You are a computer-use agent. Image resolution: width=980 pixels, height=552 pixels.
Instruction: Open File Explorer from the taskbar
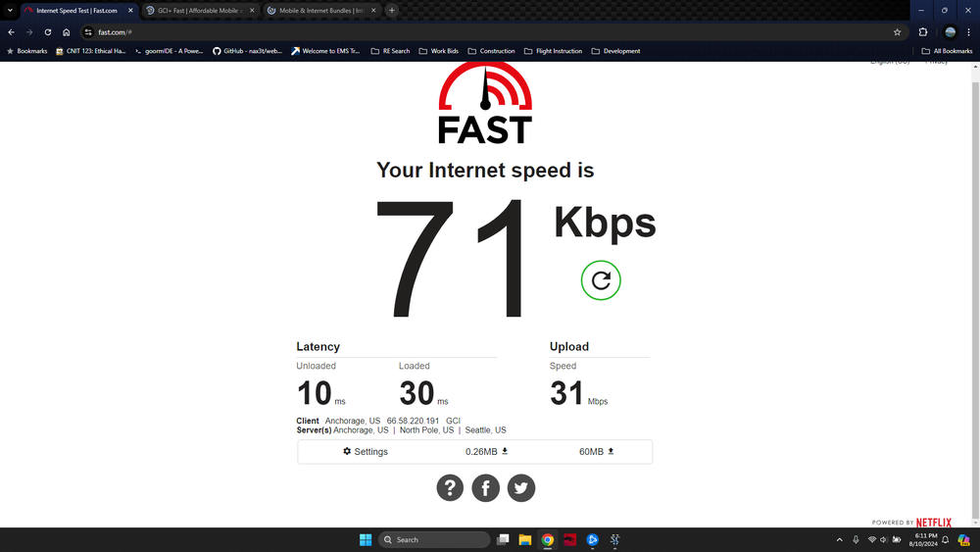(x=525, y=539)
